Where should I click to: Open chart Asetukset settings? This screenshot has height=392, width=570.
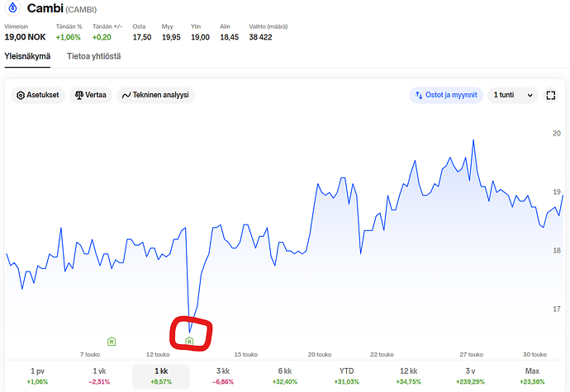click(38, 95)
